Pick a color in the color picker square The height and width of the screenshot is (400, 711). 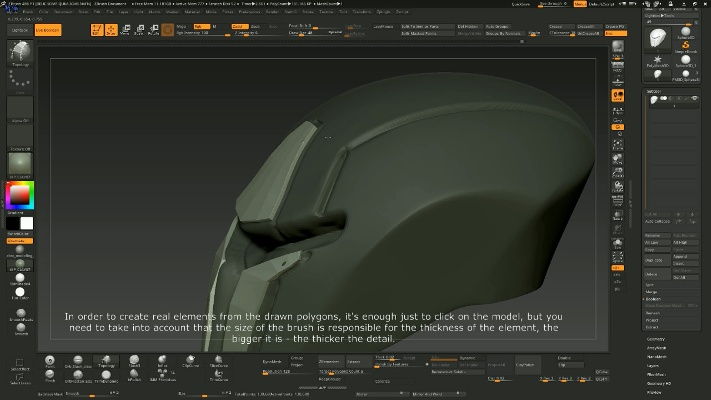click(20, 194)
